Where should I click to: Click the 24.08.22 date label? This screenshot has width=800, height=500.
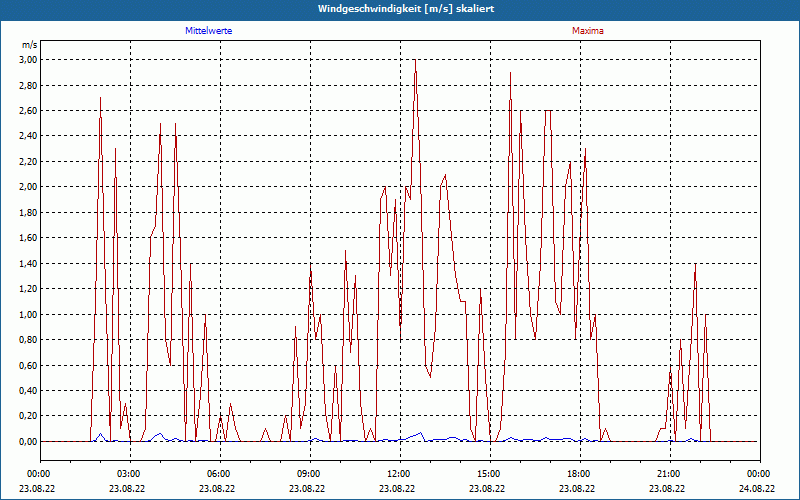tap(757, 488)
